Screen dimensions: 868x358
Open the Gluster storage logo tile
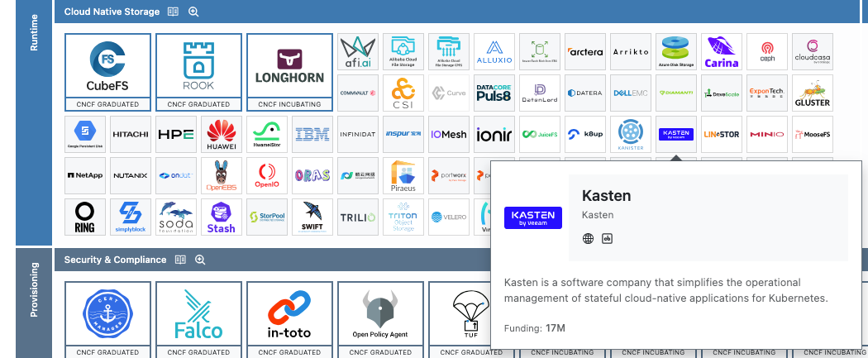point(812,93)
